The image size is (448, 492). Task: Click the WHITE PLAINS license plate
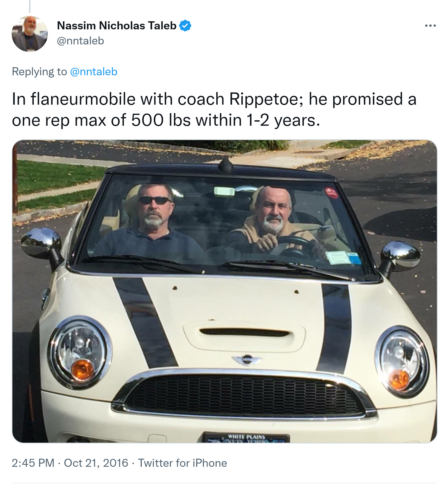pos(246,438)
